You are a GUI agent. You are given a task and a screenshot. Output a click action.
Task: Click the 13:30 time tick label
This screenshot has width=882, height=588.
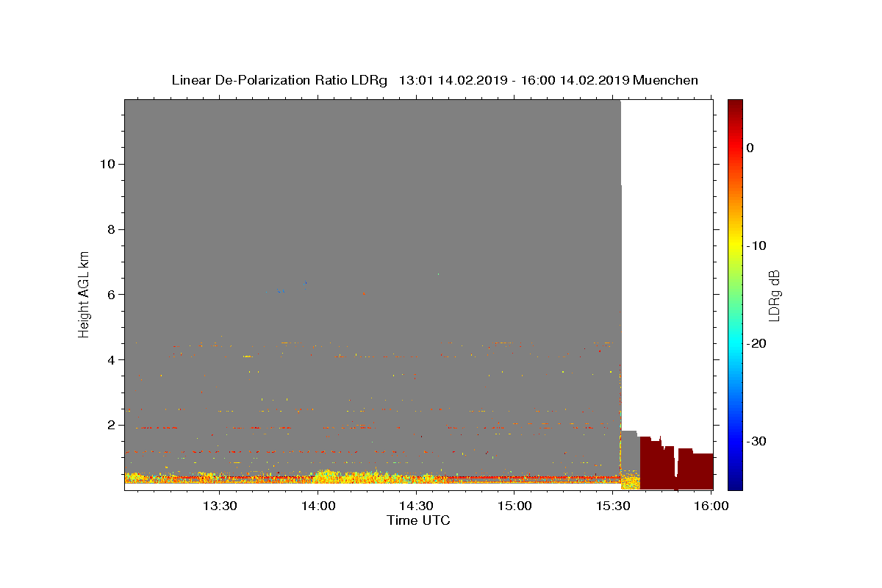point(219,506)
